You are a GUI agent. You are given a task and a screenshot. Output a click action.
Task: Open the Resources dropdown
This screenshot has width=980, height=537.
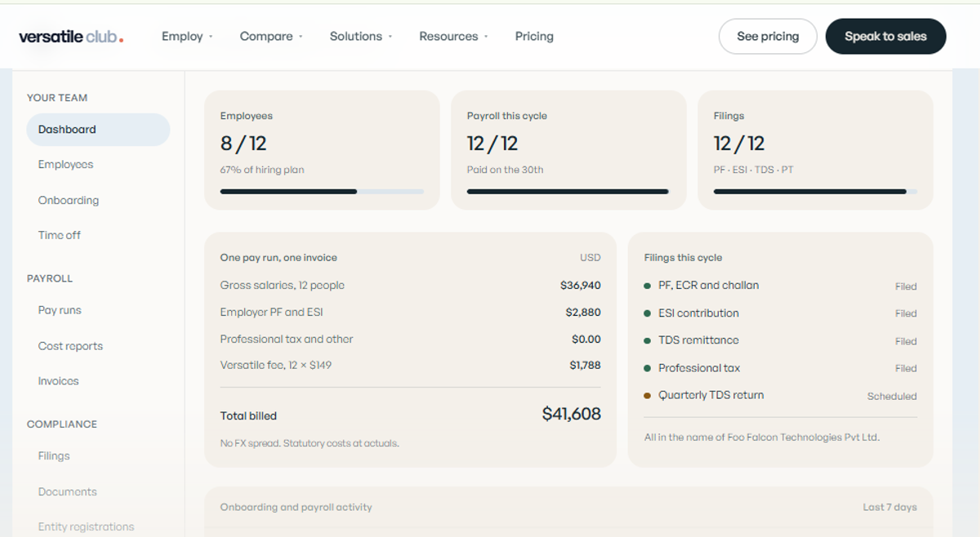click(x=453, y=37)
